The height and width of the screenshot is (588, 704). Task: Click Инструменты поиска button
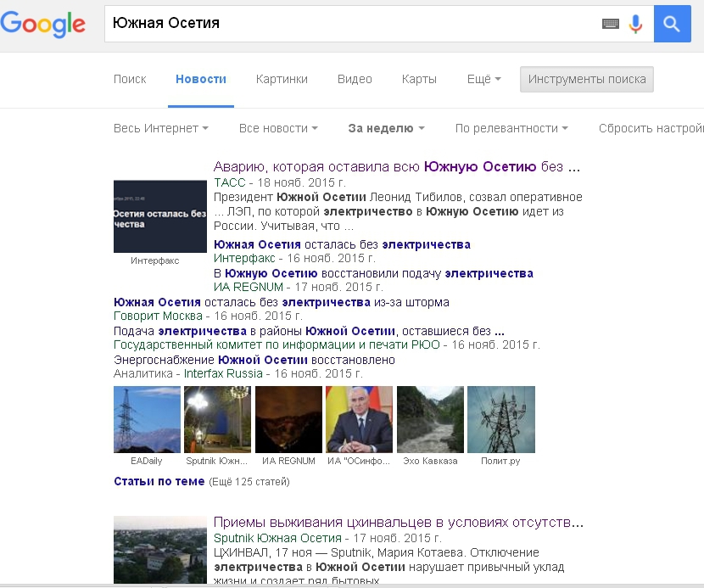tap(587, 79)
